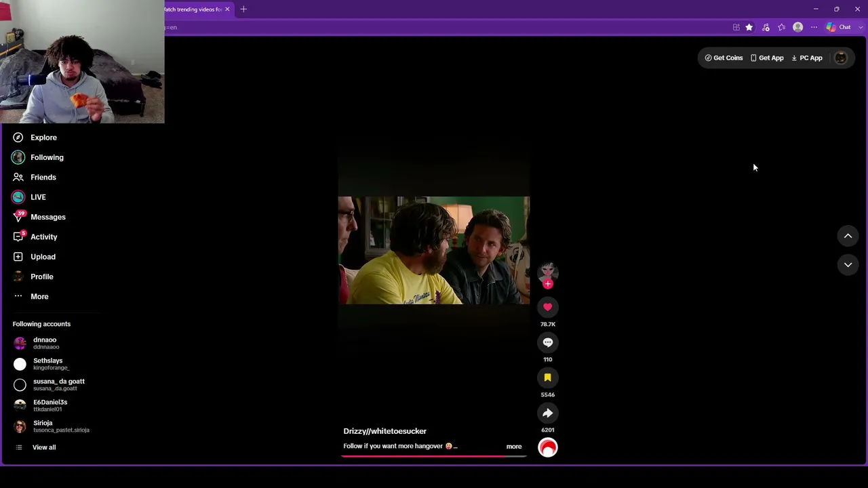The image size is (868, 488).
Task: Click the 6201 share count
Action: pos(548,430)
